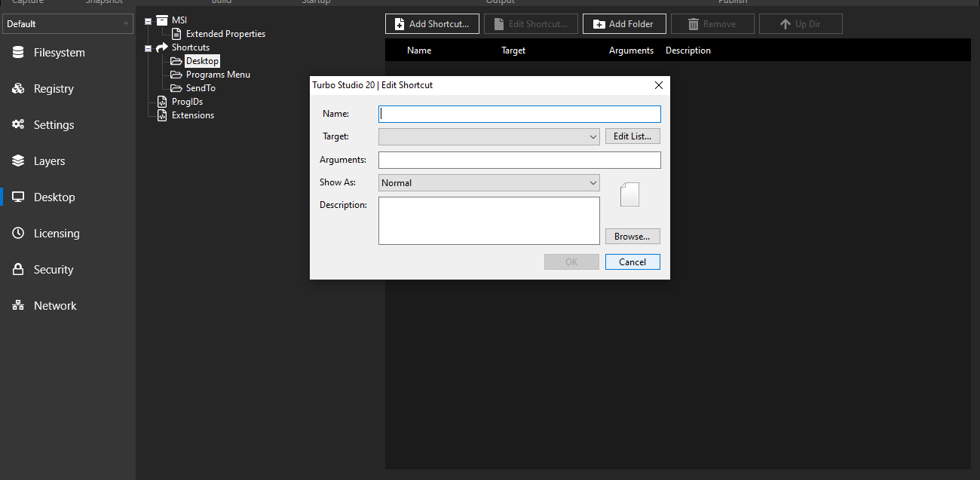
Task: Expand the Target combo box
Action: pos(593,136)
